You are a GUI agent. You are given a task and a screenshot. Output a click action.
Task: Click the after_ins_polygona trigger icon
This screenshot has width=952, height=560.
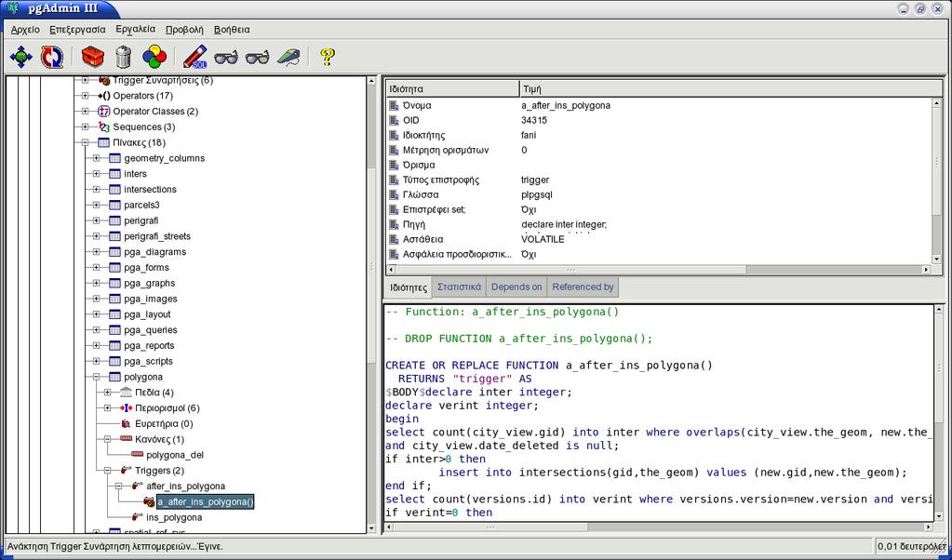coord(137,486)
